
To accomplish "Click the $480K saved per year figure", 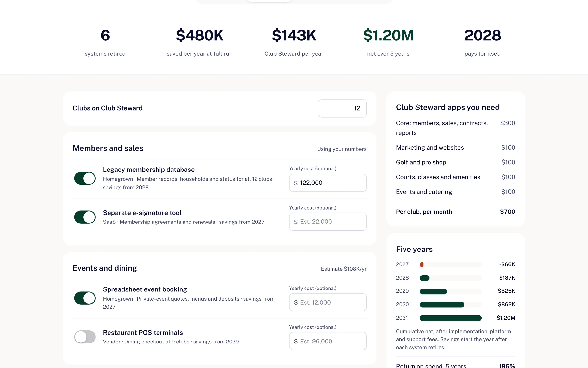I will pyautogui.click(x=200, y=35).
